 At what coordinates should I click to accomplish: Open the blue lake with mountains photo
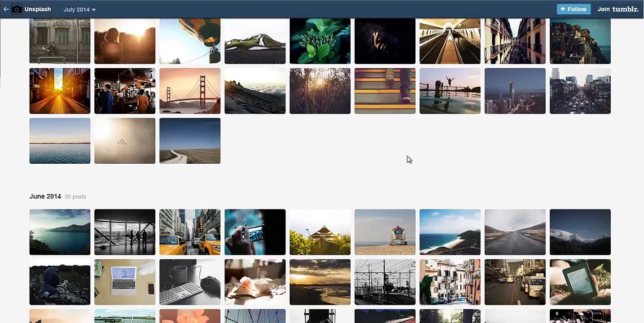coord(60,232)
